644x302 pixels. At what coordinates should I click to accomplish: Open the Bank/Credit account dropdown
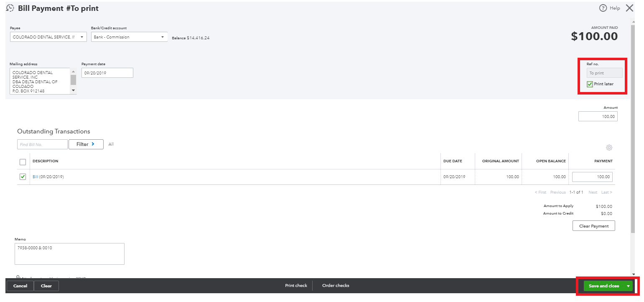click(163, 37)
